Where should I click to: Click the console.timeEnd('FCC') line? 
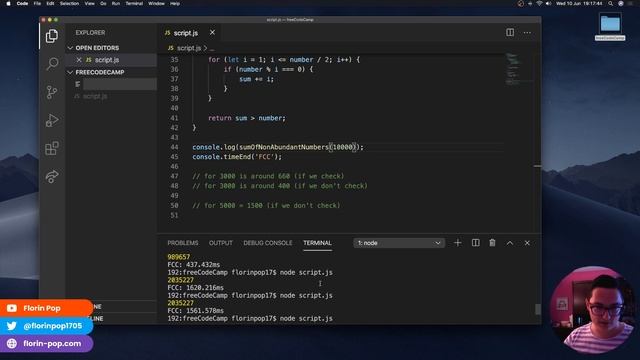pos(237,157)
